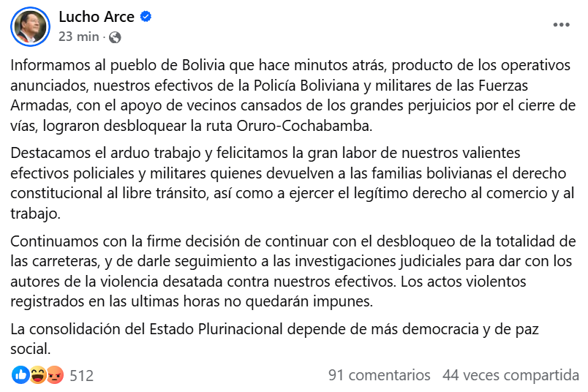This screenshot has width=588, height=392.
Task: Open the three-dot post options menu
Action: tap(561, 25)
